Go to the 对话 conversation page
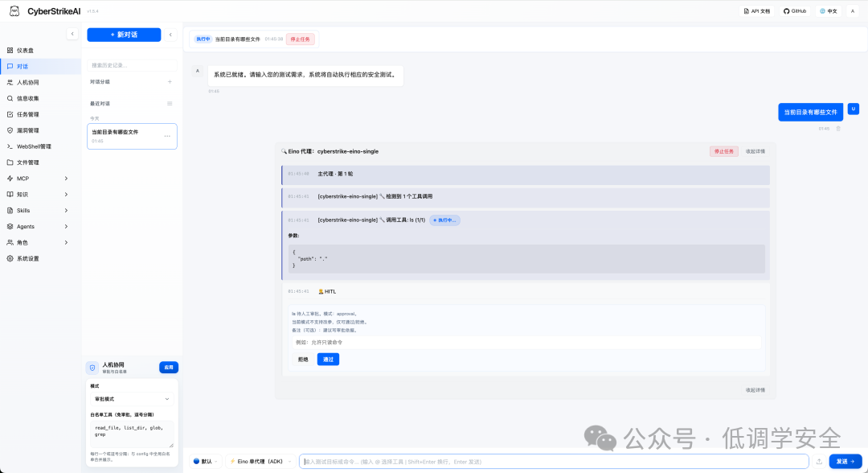 pyautogui.click(x=40, y=67)
